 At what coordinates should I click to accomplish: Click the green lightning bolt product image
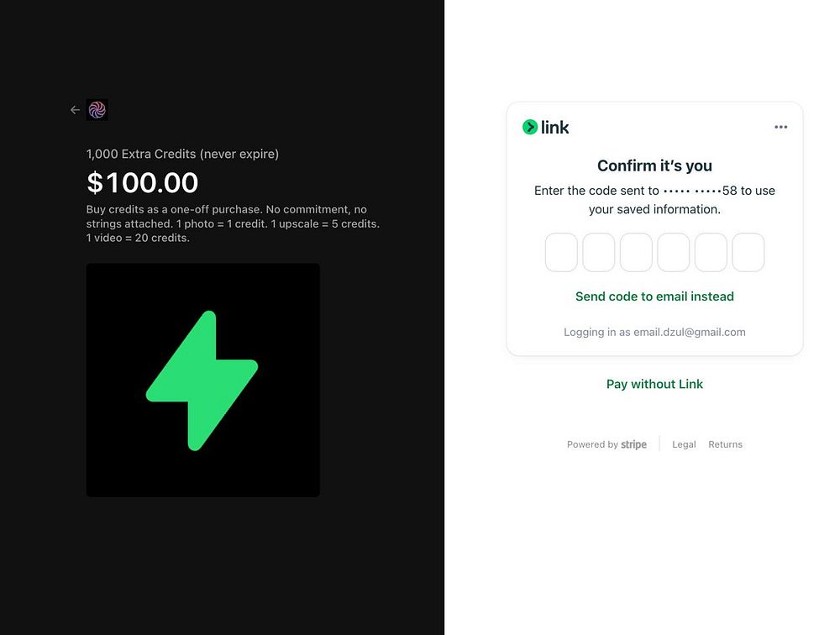(x=202, y=380)
